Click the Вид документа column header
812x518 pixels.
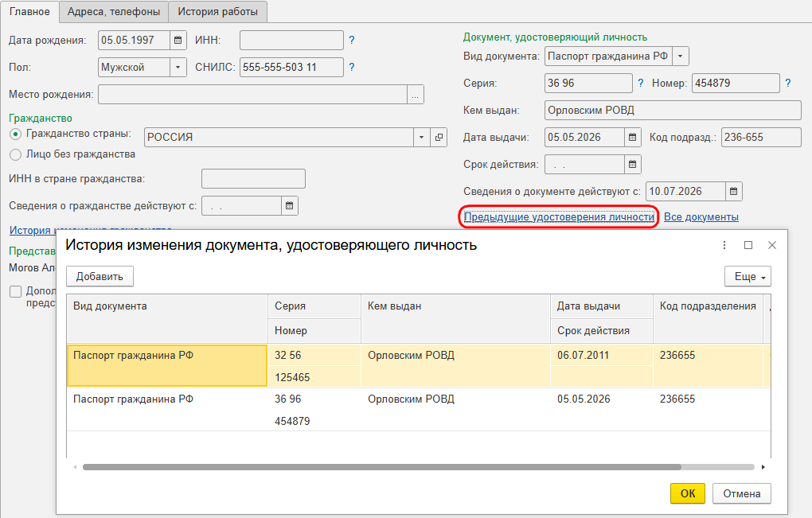[167, 319]
